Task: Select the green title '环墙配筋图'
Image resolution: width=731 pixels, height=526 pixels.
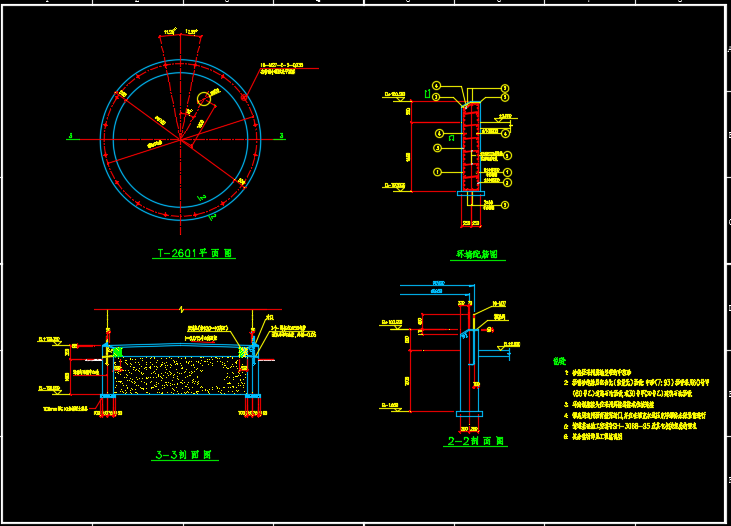Action: tap(477, 255)
